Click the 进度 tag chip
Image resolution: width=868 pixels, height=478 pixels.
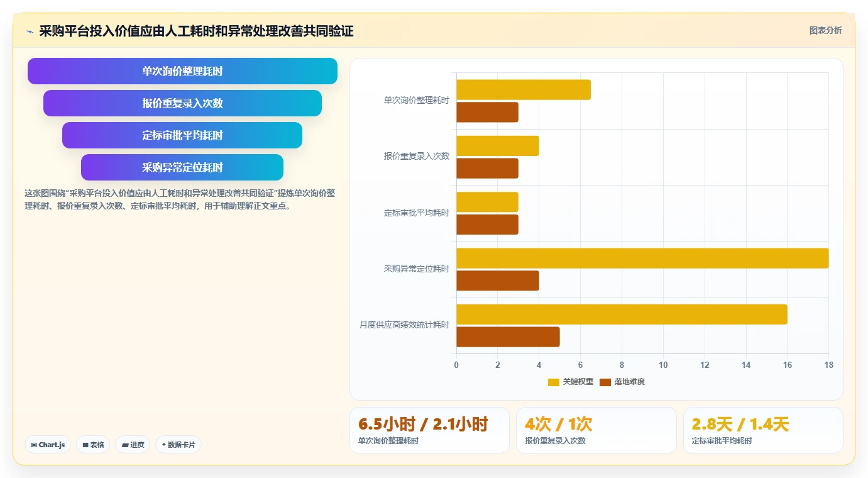tap(133, 445)
